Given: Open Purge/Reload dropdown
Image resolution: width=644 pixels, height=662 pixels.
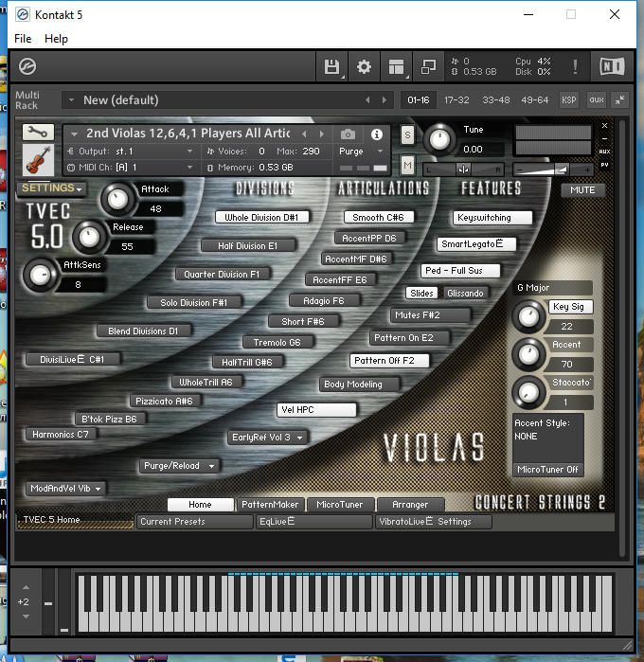Looking at the screenshot, I should [179, 466].
